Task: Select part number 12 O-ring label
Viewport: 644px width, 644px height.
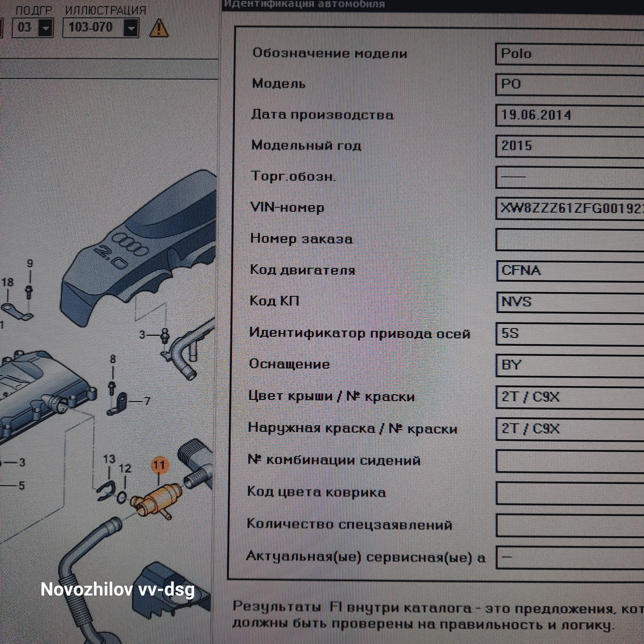Action: click(x=125, y=468)
